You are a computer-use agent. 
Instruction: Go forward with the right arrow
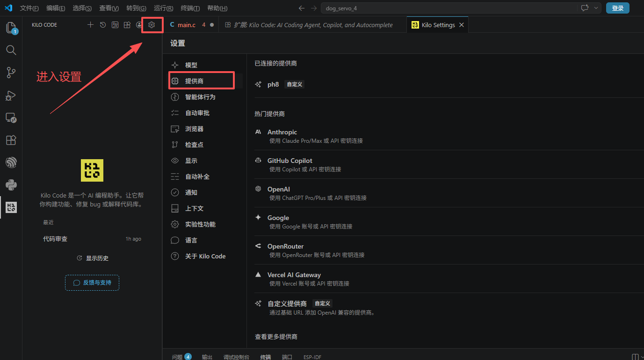click(314, 8)
